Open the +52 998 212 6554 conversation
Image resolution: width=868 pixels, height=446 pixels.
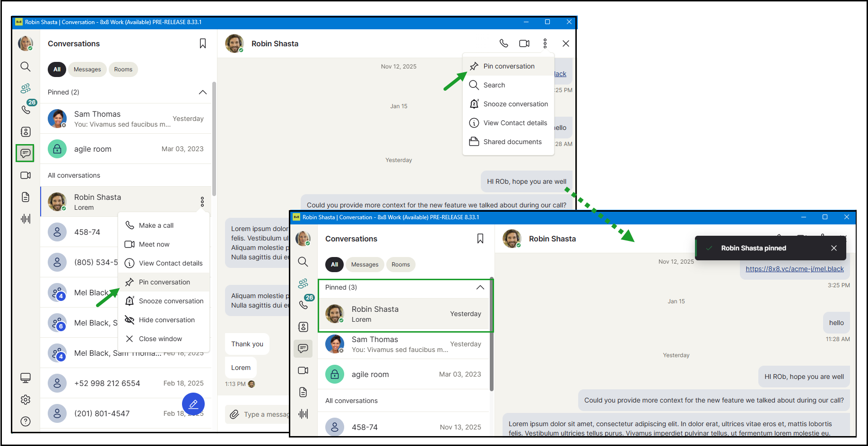coord(126,383)
